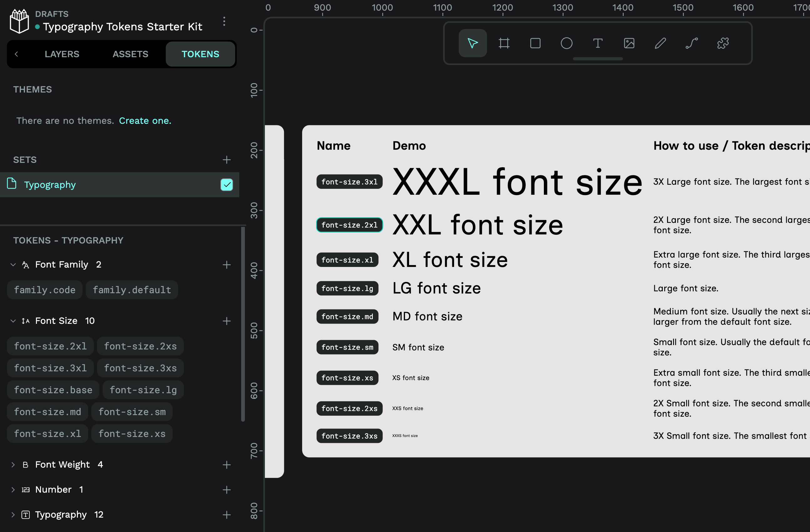Collapse the Font Family token group
The height and width of the screenshot is (532, 810).
click(x=13, y=265)
